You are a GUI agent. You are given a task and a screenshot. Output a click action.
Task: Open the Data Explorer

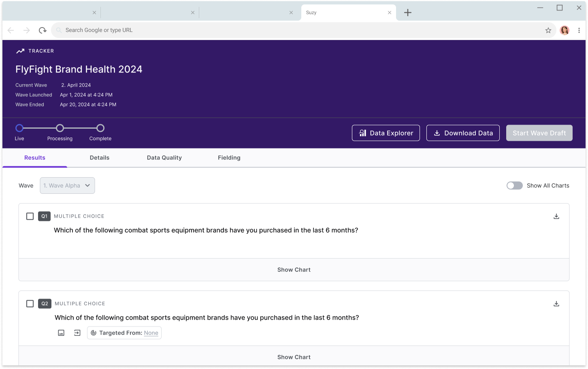[x=386, y=133]
